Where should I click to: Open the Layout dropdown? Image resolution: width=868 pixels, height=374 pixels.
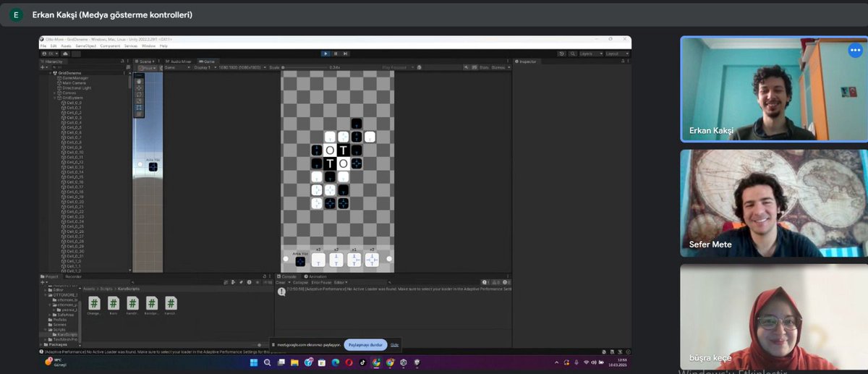tap(616, 54)
